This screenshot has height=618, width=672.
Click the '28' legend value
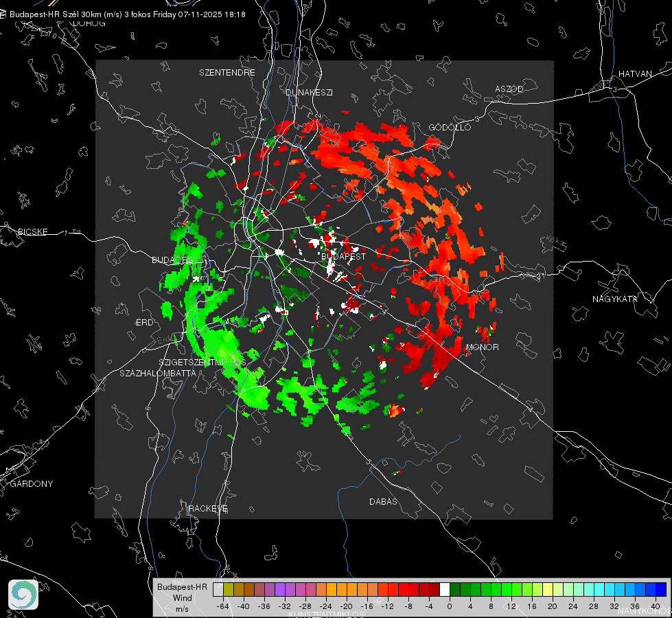click(594, 606)
